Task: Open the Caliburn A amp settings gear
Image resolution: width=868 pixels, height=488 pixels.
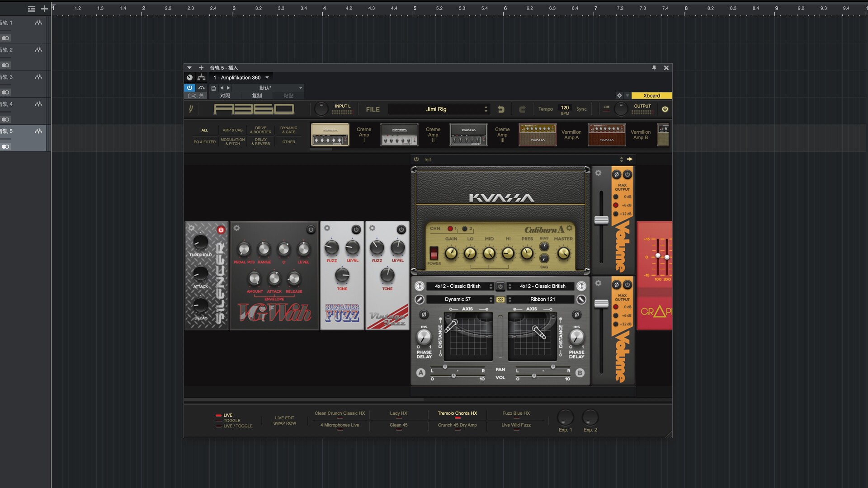Action: coord(569,228)
